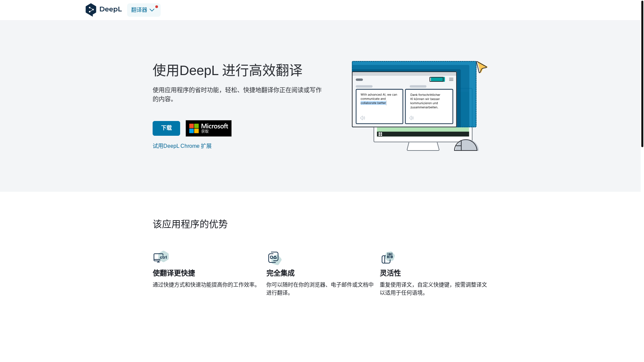Click the 使用DeepL 进行高效翻译 headline
The width and height of the screenshot is (644, 362).
(227, 70)
